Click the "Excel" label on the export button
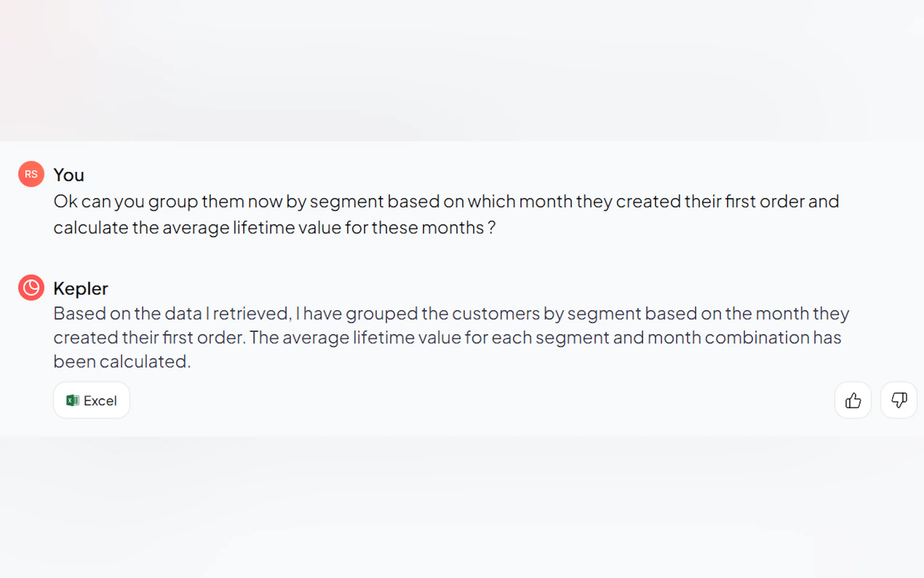 tap(100, 401)
